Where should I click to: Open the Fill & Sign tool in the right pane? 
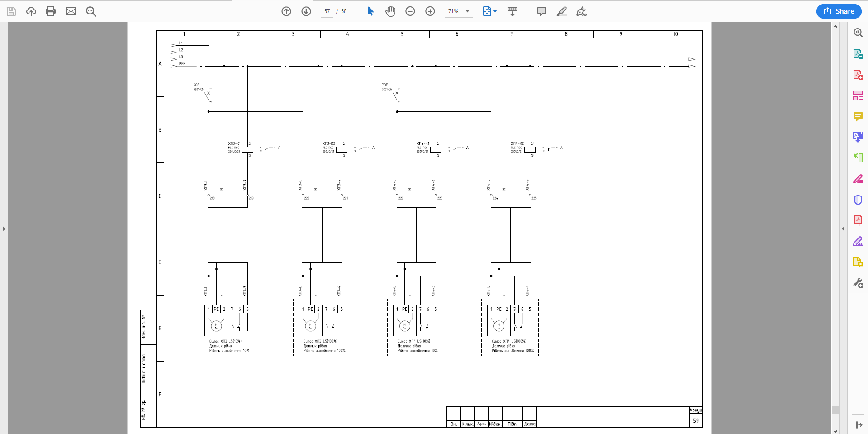pos(858,241)
